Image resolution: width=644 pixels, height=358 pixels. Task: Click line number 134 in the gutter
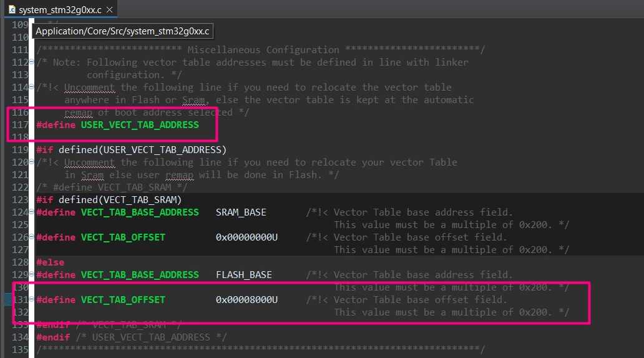click(x=20, y=337)
